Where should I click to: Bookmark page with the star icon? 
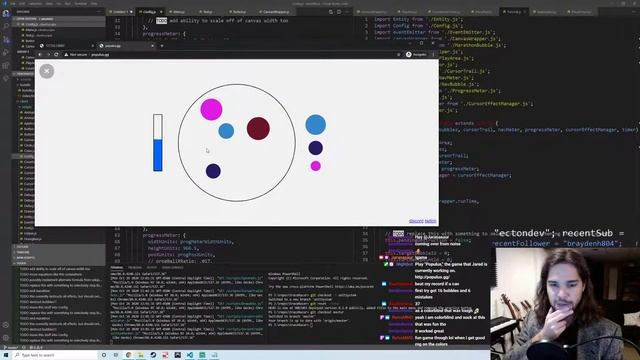point(399,54)
